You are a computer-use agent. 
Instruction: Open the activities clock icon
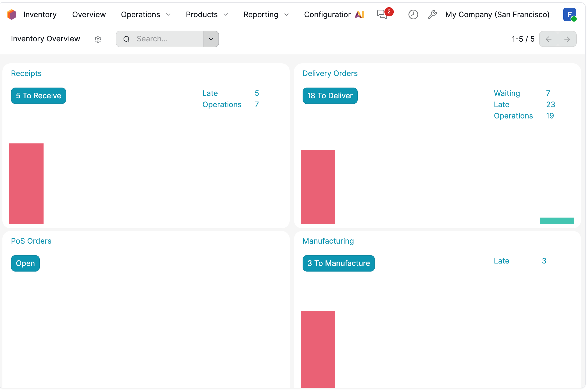point(413,15)
